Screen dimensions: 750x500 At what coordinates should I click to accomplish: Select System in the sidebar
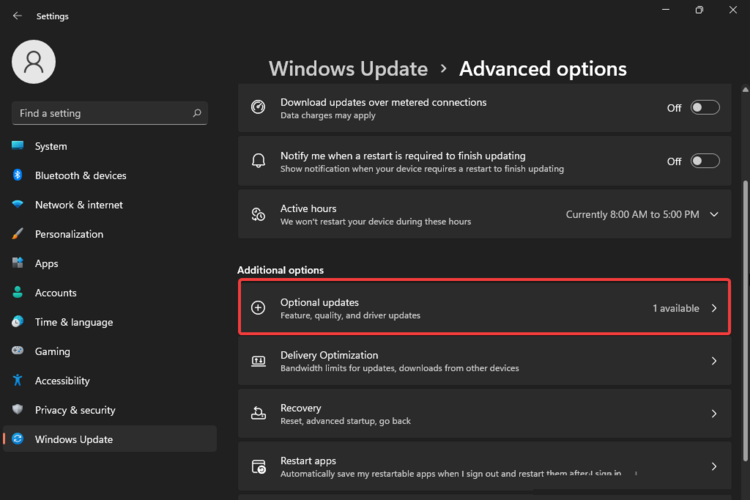tap(51, 146)
